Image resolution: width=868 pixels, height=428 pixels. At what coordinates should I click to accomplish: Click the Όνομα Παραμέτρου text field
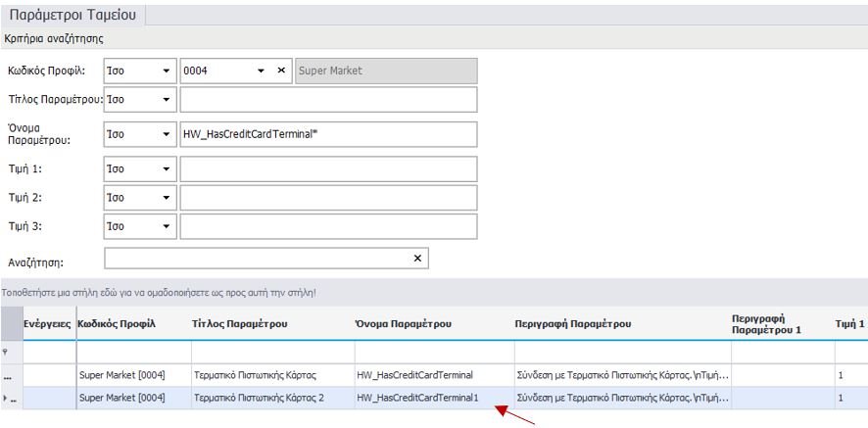[x=328, y=135]
